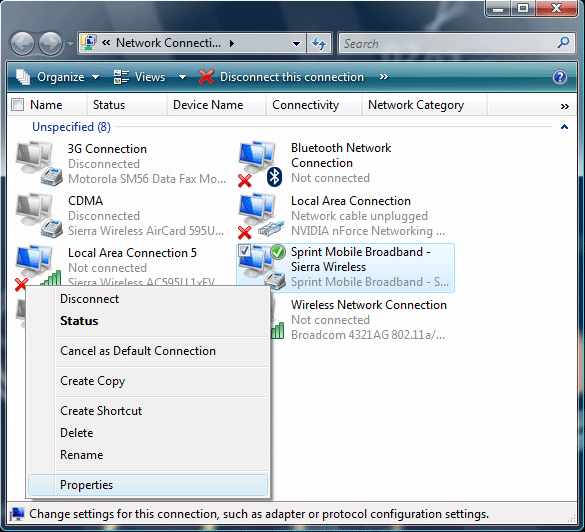Sort by the Name column header
Image resolution: width=585 pixels, height=532 pixels.
click(46, 105)
